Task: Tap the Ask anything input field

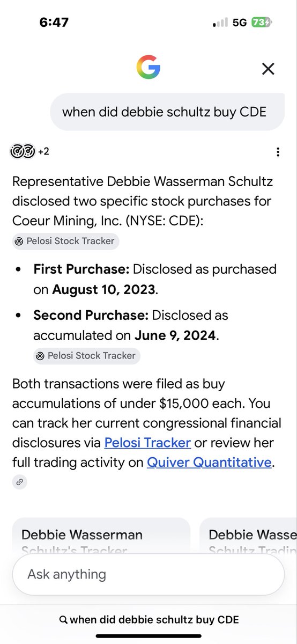Action: point(148,574)
